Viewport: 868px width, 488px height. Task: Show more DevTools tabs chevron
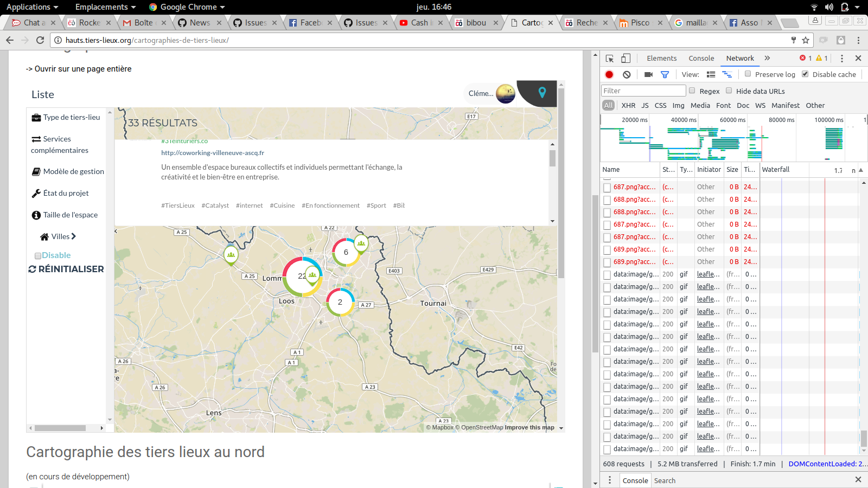[x=767, y=58]
